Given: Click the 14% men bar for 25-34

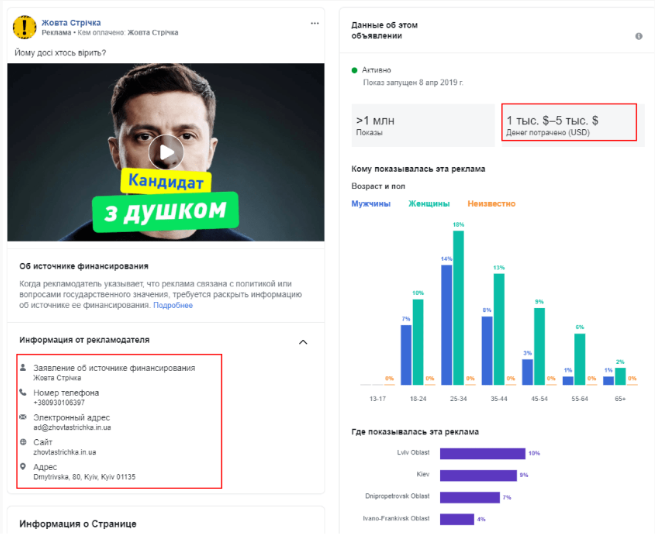Looking at the screenshot, I should [x=447, y=325].
